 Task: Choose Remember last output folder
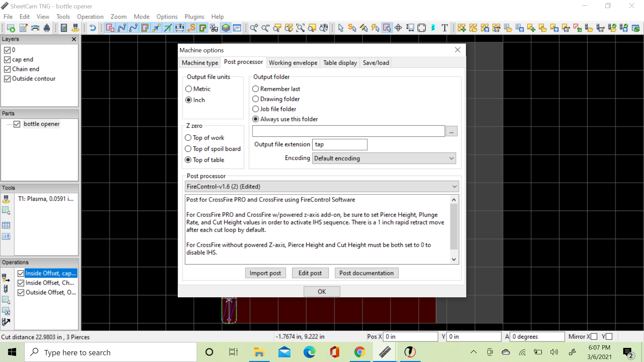276,89
